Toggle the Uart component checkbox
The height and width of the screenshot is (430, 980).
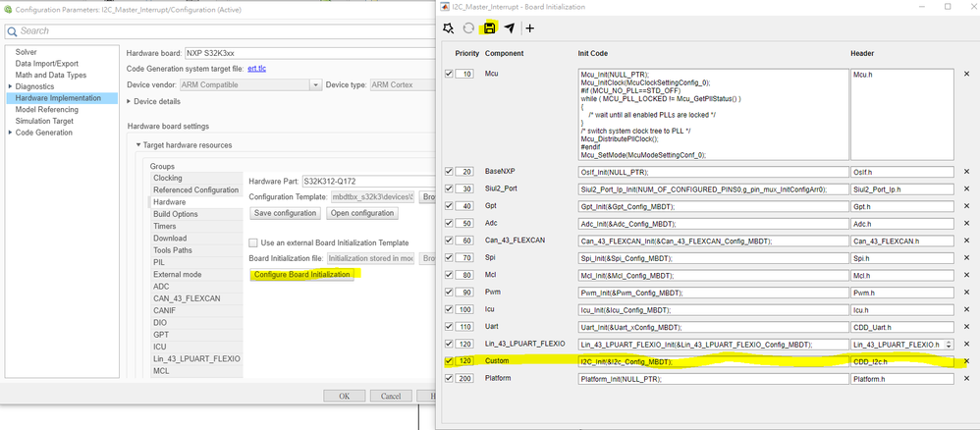point(448,326)
